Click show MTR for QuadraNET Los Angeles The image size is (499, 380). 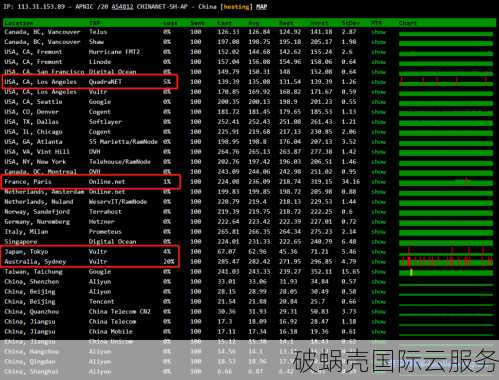coord(378,82)
